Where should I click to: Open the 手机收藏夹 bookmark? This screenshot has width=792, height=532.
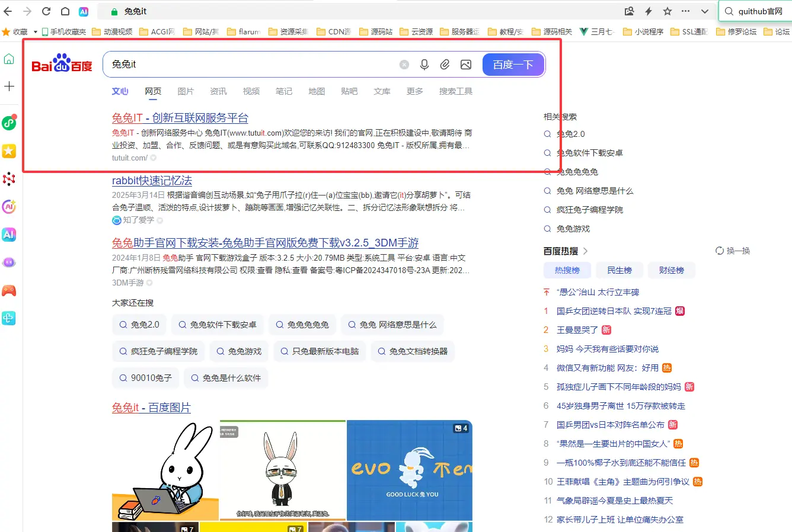point(63,32)
